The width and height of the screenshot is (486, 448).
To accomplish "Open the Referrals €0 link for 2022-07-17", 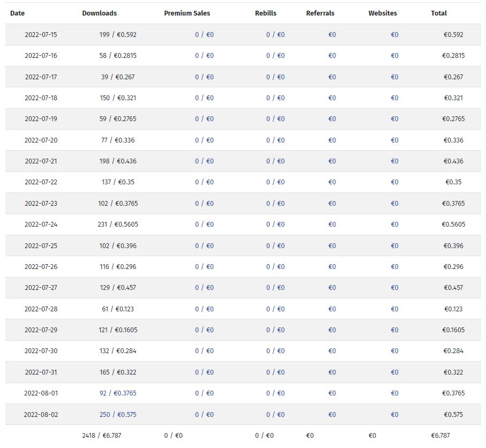I will (x=332, y=77).
